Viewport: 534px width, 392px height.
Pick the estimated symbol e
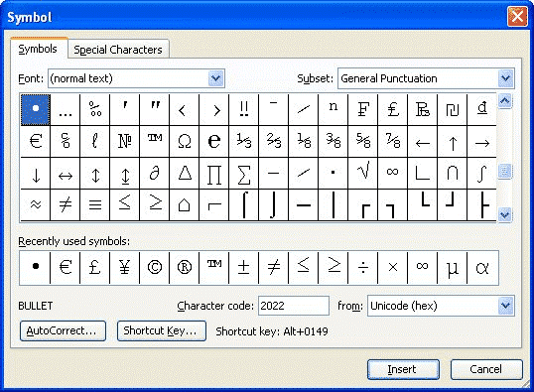coord(214,141)
